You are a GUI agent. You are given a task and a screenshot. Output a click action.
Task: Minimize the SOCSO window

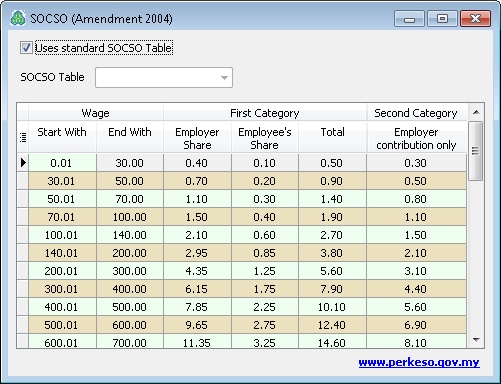click(x=409, y=19)
